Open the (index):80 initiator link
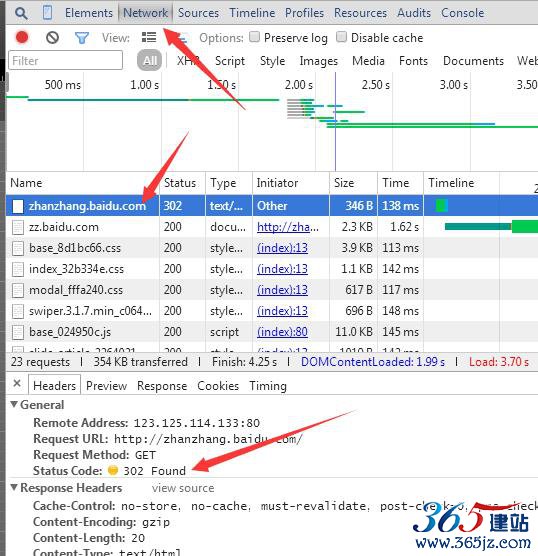This screenshot has width=538, height=556. coord(282,332)
